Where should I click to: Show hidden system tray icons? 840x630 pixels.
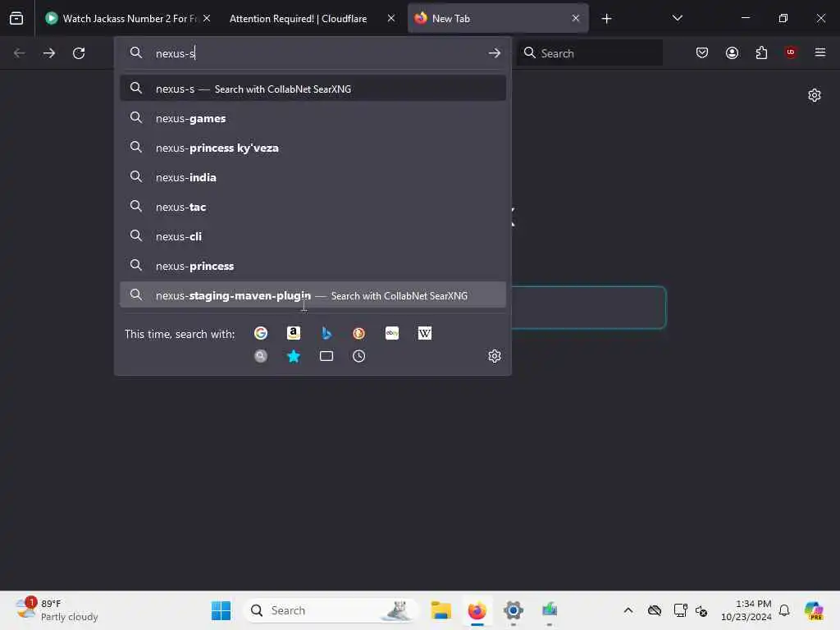[628, 610]
